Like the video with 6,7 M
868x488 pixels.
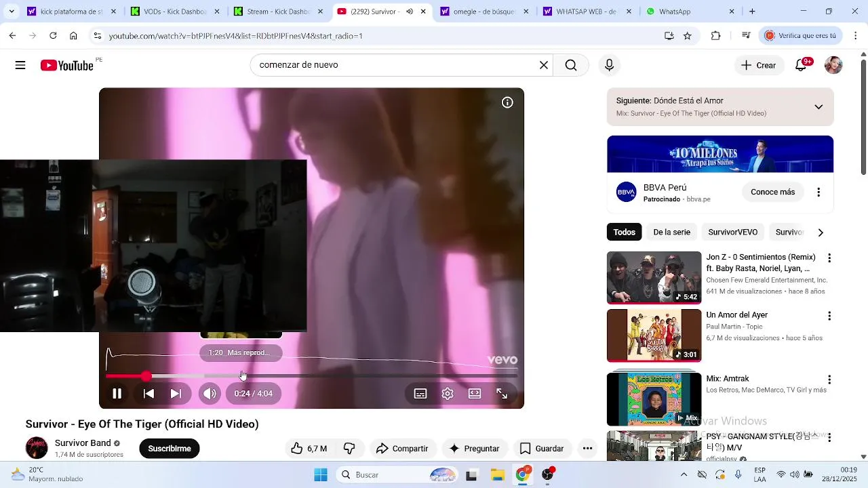(309, 449)
